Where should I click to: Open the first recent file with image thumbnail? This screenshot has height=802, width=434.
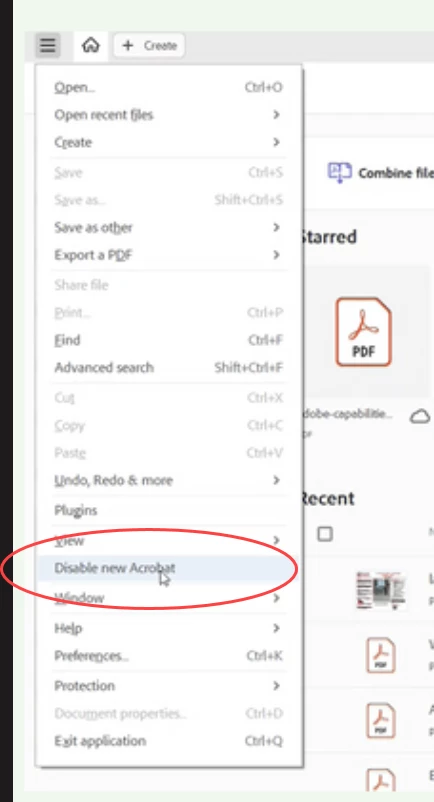381,590
